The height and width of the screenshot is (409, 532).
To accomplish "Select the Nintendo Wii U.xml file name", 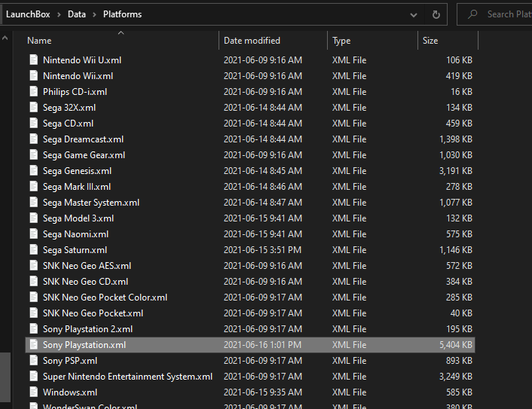I will tap(82, 60).
